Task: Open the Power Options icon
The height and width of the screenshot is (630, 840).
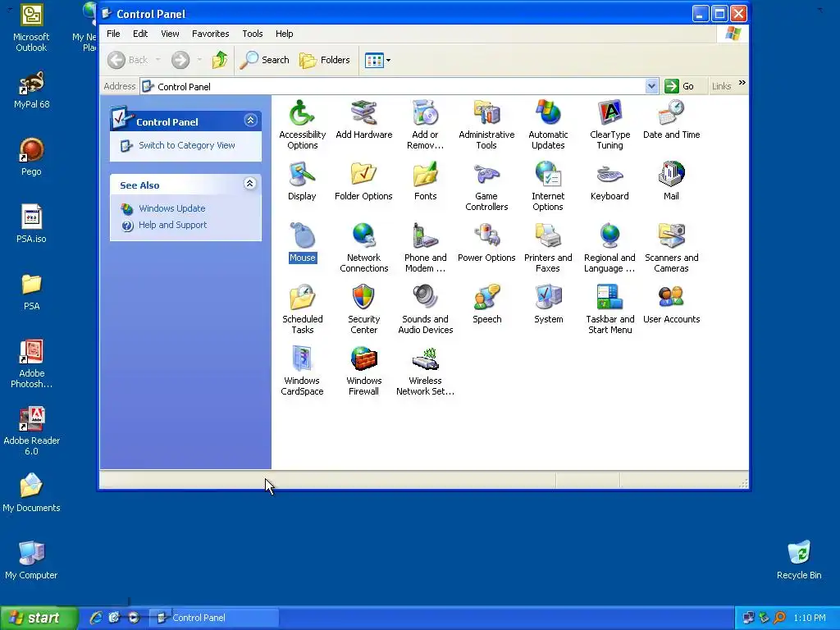Action: 486,242
